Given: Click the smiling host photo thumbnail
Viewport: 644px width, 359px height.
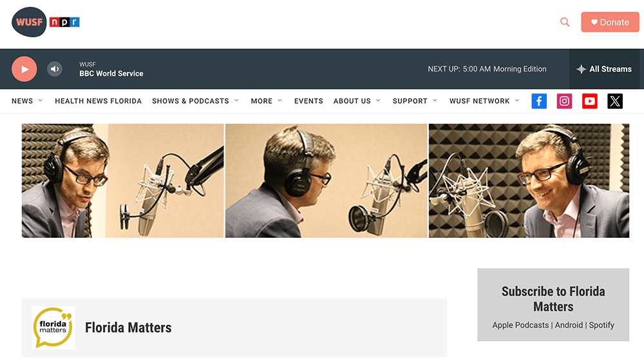Looking at the screenshot, I should (x=529, y=181).
